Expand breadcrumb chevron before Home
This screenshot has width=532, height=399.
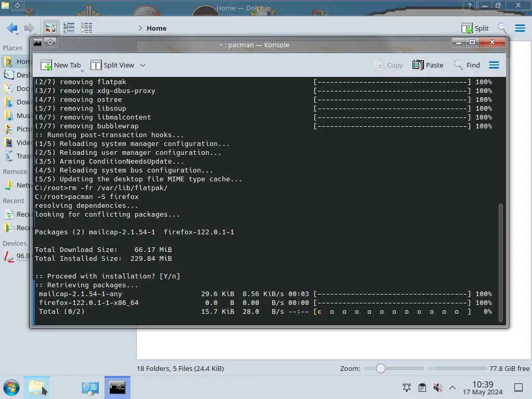(140, 28)
